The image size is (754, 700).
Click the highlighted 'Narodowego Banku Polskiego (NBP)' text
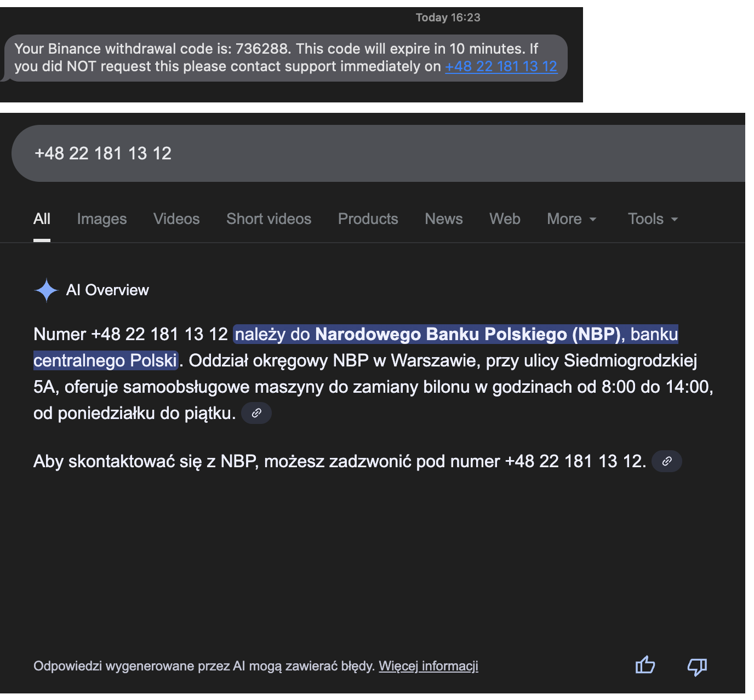467,334
